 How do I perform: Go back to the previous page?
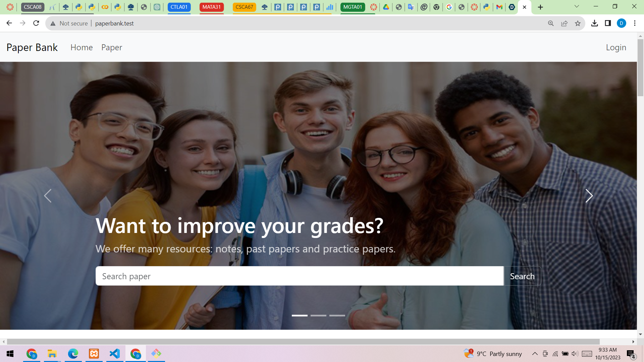pyautogui.click(x=9, y=23)
